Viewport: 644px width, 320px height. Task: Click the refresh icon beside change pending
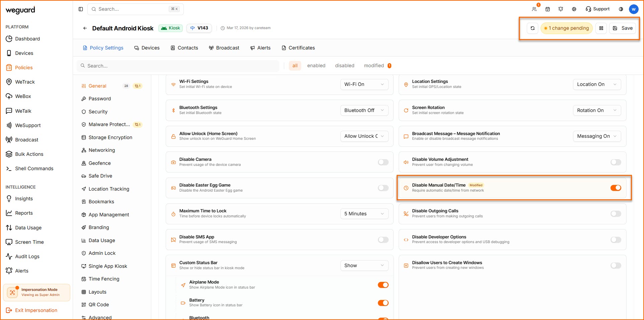click(532, 28)
